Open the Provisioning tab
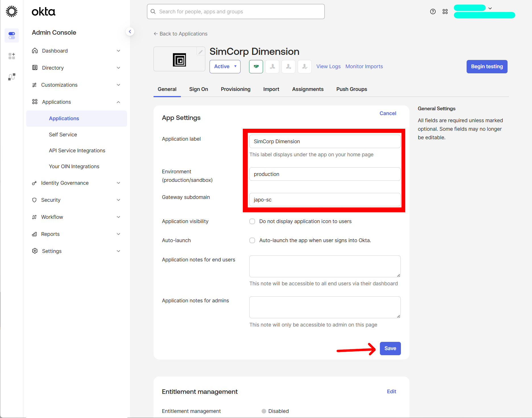 [235, 89]
